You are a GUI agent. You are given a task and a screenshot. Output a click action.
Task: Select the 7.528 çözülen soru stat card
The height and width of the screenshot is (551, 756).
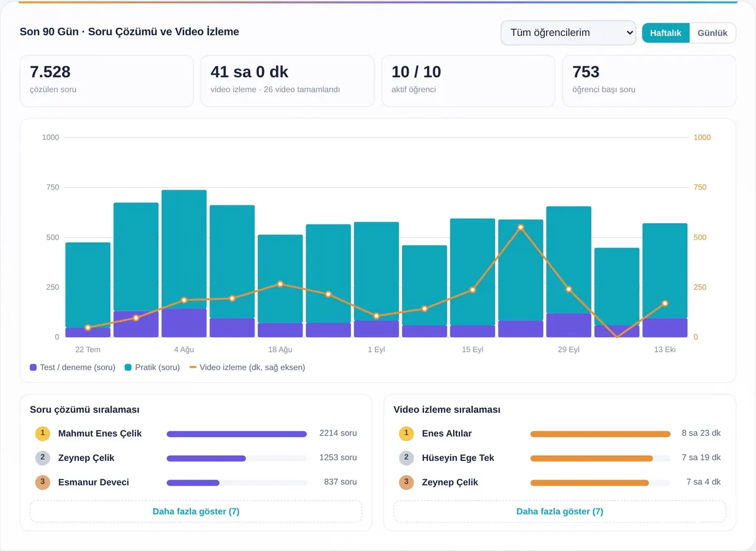point(106,81)
